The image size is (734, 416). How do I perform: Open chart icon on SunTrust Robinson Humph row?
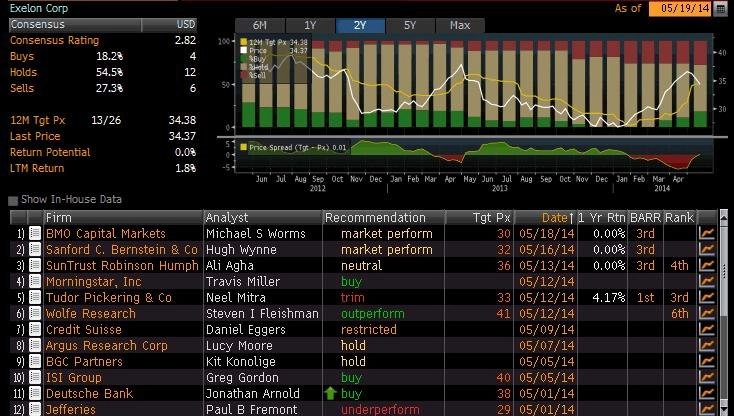pyautogui.click(x=707, y=265)
